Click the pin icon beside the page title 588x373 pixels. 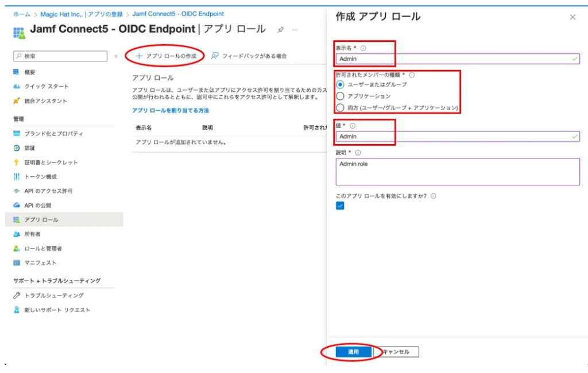(x=280, y=29)
